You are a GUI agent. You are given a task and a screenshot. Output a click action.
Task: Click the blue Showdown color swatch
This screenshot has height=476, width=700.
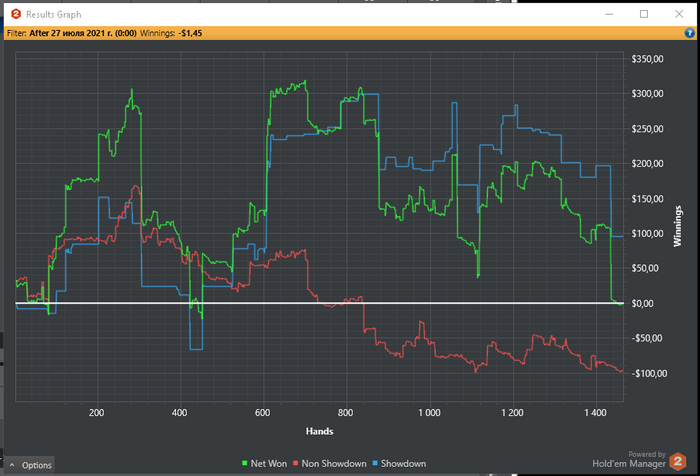[375, 463]
